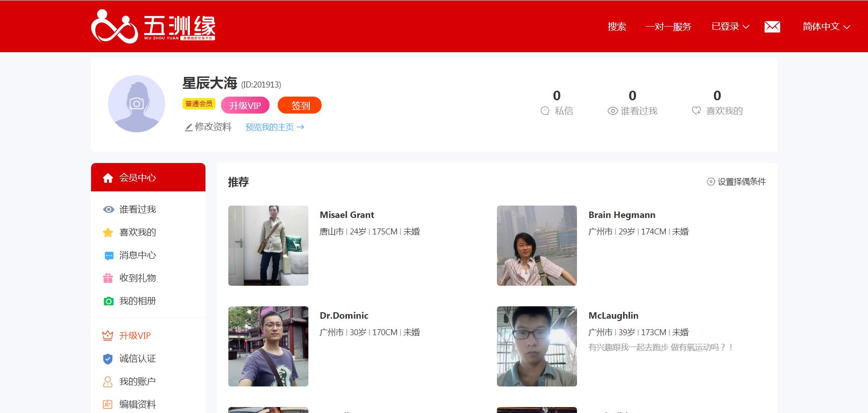The width and height of the screenshot is (868, 413).
Task: Click the eye icon next to 谁看过我 stats
Action: coord(612,111)
